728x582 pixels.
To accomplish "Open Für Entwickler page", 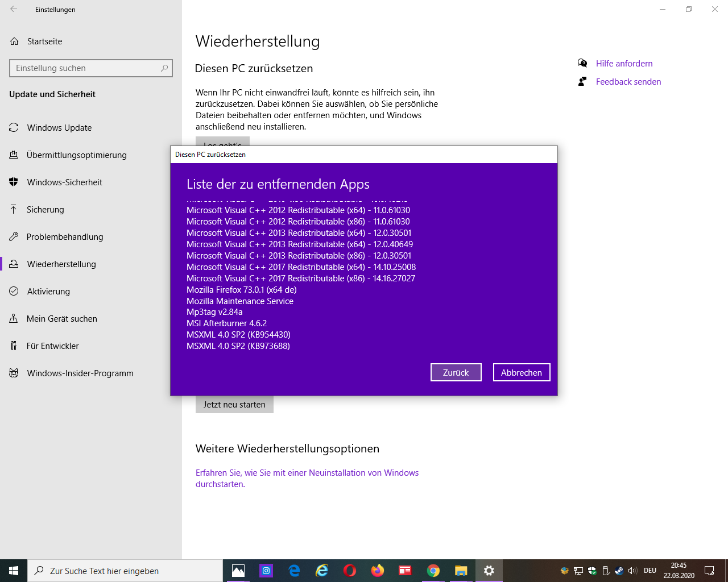I will click(x=53, y=346).
